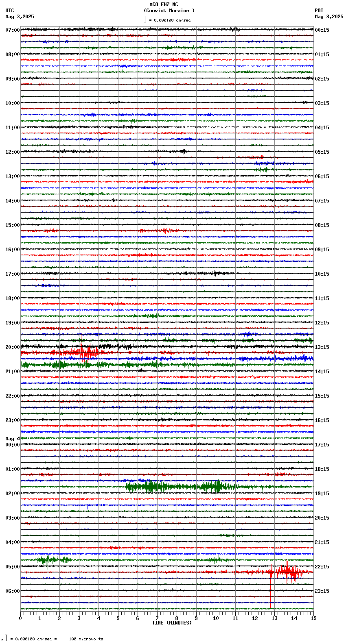Click the '10:15' PDT time label
This screenshot has height=644, width=346.
(x=322, y=274)
